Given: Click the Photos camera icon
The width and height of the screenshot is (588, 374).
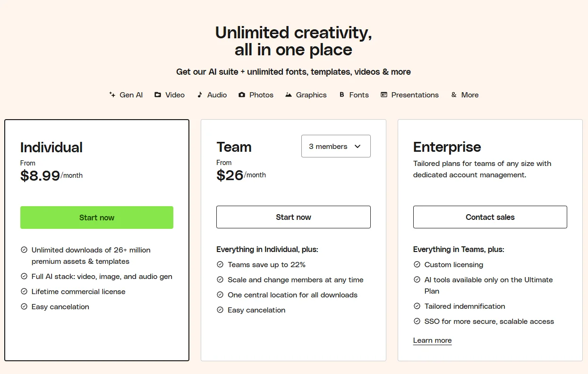Looking at the screenshot, I should 242,95.
